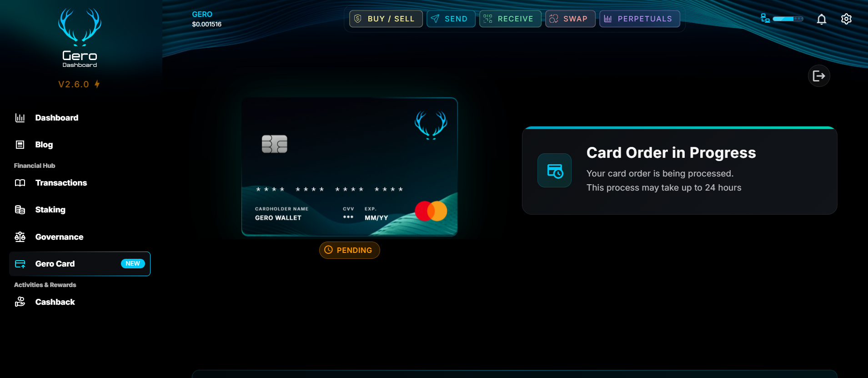The width and height of the screenshot is (868, 378).
Task: Click the Pending status badge
Action: [349, 250]
